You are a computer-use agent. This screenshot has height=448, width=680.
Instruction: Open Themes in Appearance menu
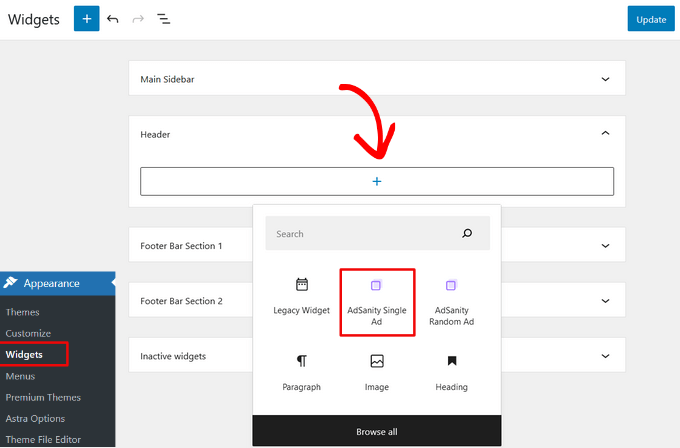[x=22, y=312]
